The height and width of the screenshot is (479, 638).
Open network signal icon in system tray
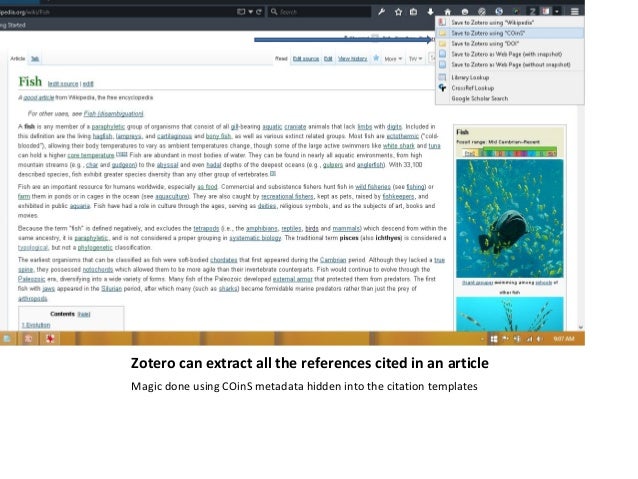pos(529,339)
